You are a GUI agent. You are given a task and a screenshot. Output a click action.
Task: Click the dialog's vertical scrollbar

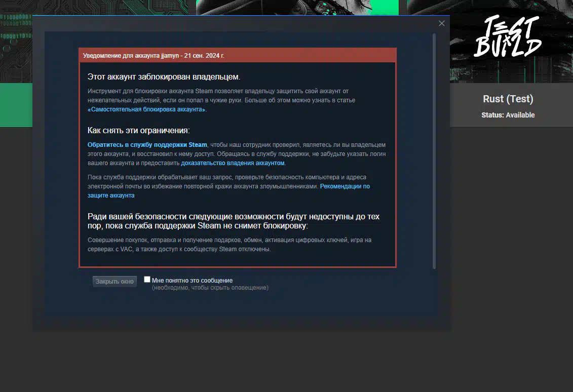point(434,152)
